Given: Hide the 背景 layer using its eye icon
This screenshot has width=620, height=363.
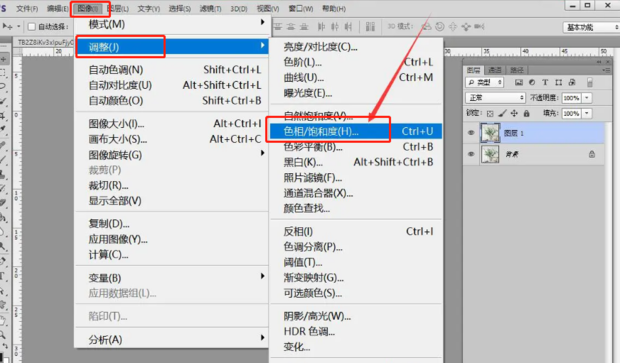Looking at the screenshot, I should point(471,154).
